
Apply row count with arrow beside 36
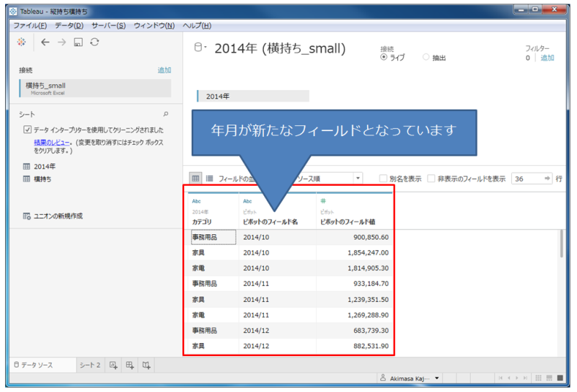point(547,179)
